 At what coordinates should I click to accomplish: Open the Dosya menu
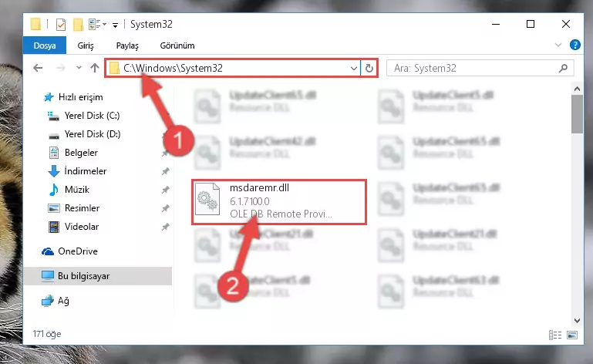[x=45, y=45]
